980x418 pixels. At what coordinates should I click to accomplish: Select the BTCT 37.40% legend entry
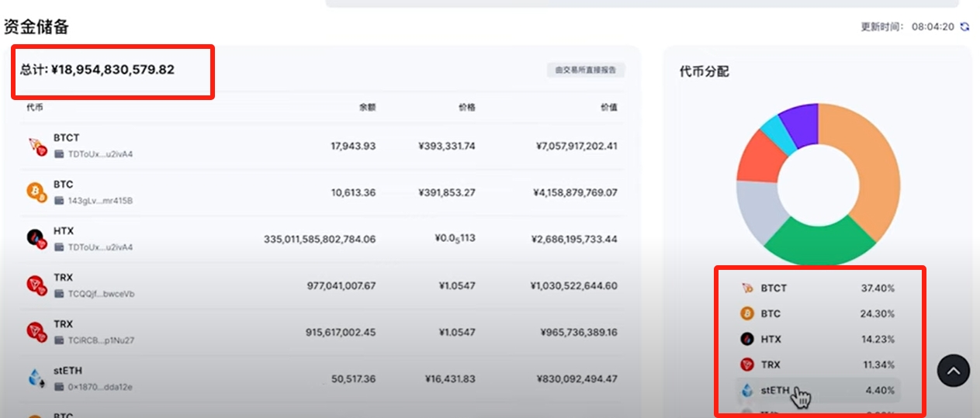[818, 288]
